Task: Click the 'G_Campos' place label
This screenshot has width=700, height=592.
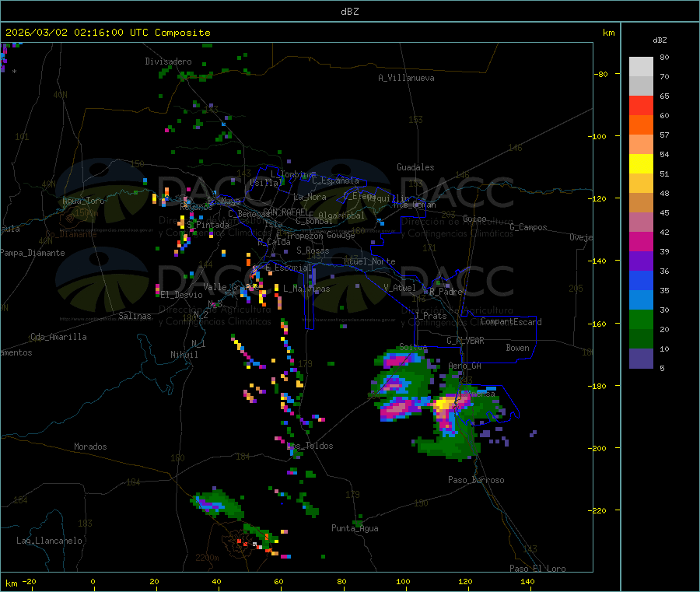Action: pos(529,227)
